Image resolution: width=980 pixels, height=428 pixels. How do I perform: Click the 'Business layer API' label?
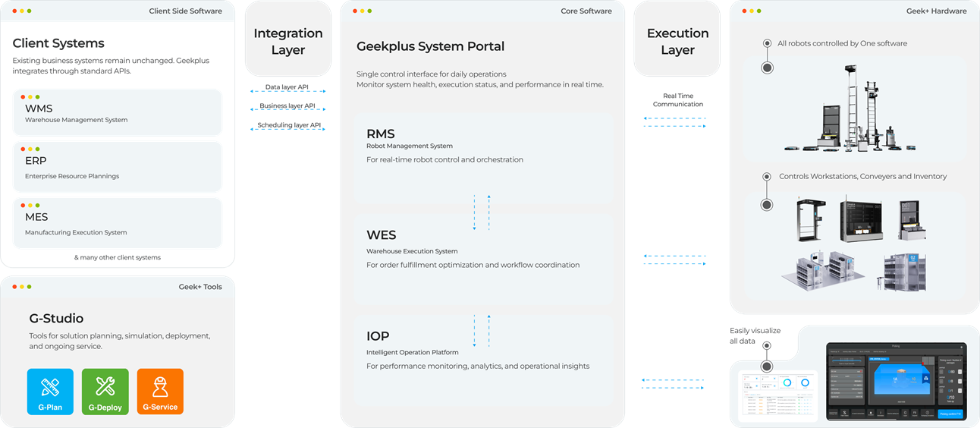(x=287, y=106)
